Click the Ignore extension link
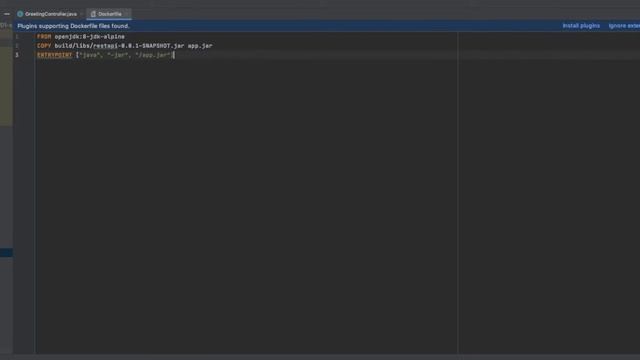This screenshot has height=360, width=640. (624, 26)
